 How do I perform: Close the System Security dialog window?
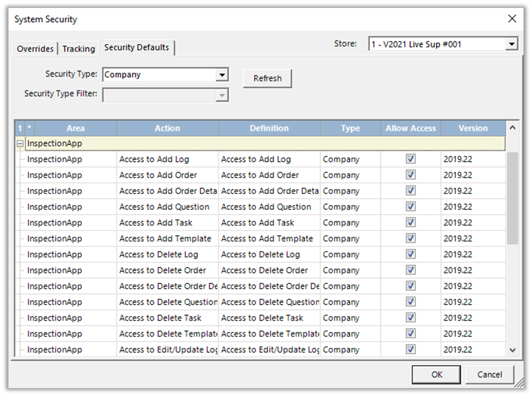click(x=512, y=19)
